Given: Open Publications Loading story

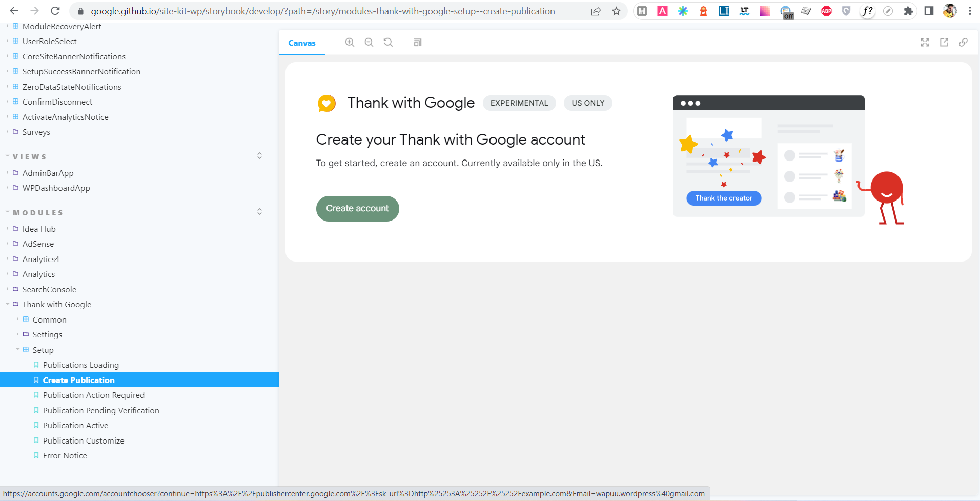Looking at the screenshot, I should [x=81, y=365].
